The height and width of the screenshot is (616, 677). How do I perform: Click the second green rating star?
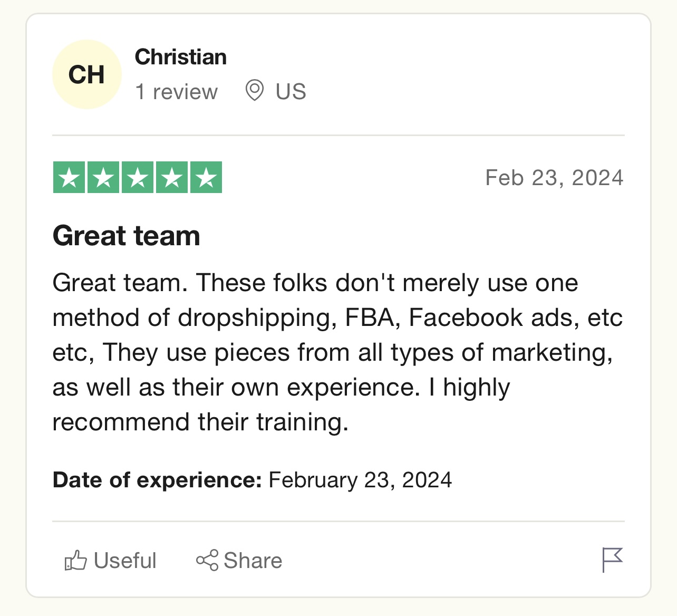point(103,177)
